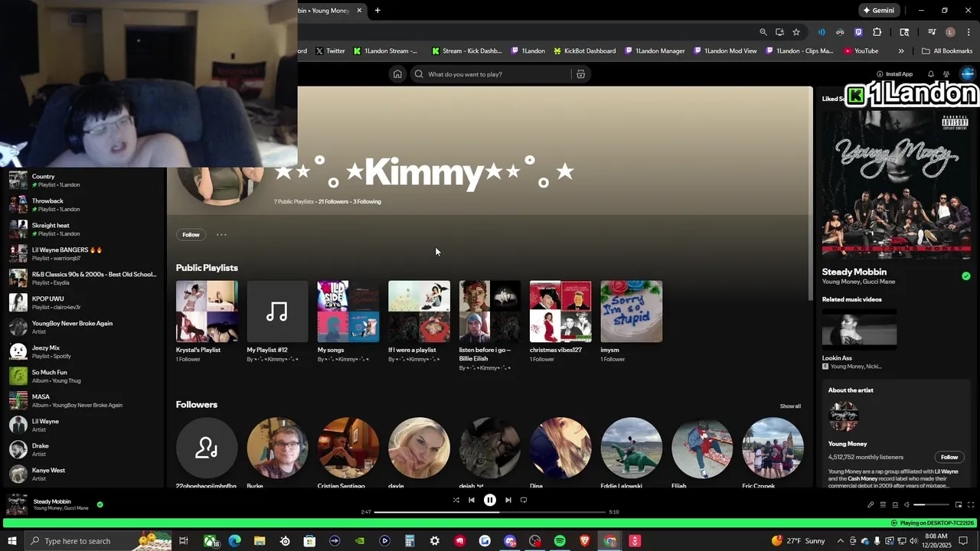Seek using the song progress bar
980x551 pixels.
(489, 512)
